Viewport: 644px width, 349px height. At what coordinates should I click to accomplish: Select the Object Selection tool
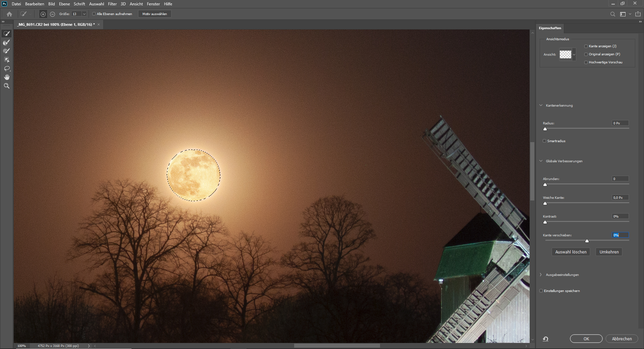(x=6, y=60)
